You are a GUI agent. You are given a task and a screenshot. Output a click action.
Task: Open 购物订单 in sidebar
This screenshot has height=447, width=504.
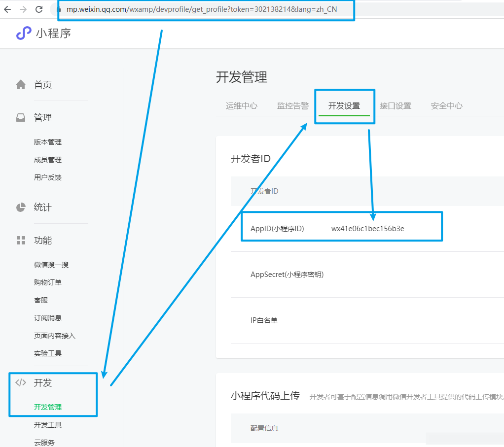pyautogui.click(x=47, y=282)
